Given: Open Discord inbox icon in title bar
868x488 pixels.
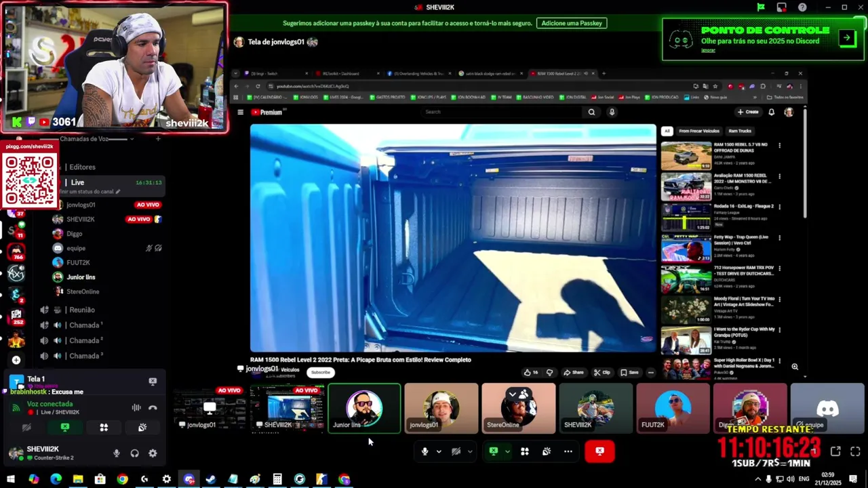Looking at the screenshot, I should (x=782, y=7).
